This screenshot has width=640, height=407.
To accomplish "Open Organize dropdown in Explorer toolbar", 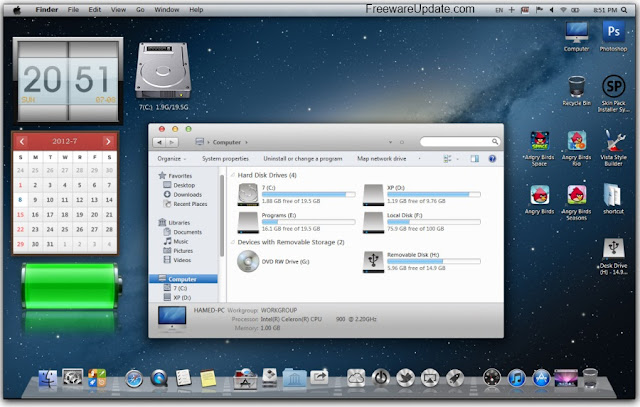I will pyautogui.click(x=172, y=158).
